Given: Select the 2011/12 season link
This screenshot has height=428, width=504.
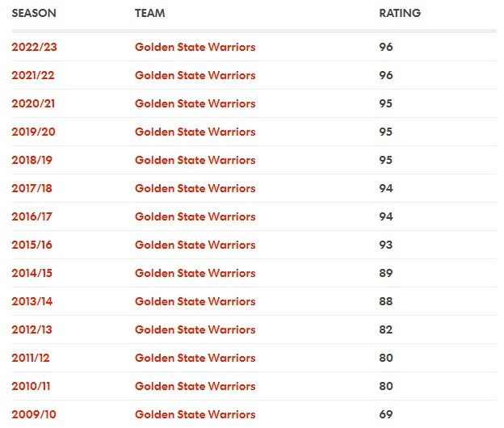Looking at the screenshot, I should point(34,358).
